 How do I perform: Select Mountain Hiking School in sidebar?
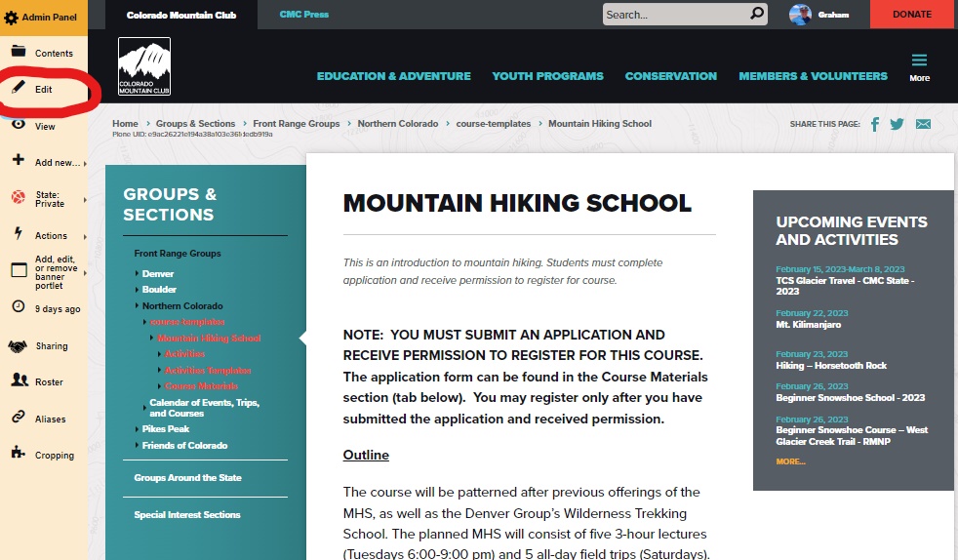click(x=209, y=339)
